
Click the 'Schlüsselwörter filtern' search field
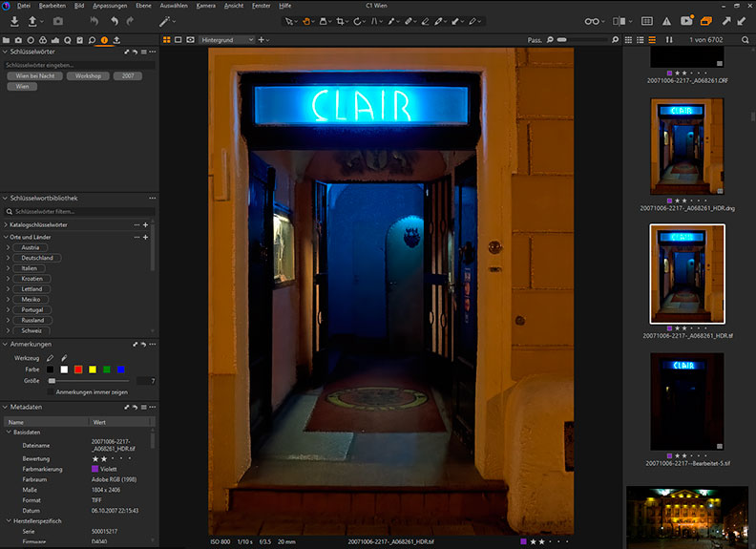(79, 212)
